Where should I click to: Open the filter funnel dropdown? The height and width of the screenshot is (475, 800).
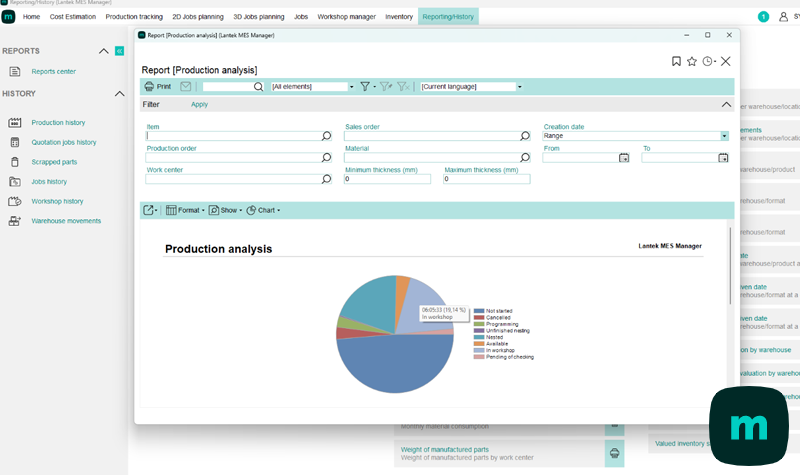tap(367, 86)
